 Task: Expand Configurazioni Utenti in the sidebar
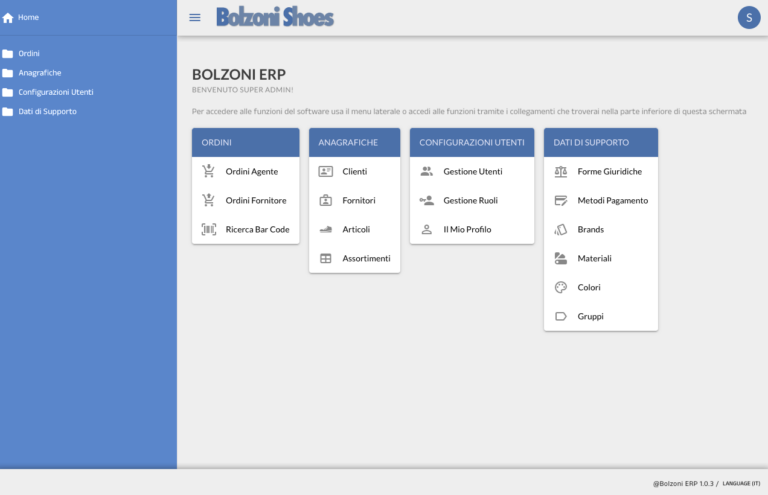(56, 92)
